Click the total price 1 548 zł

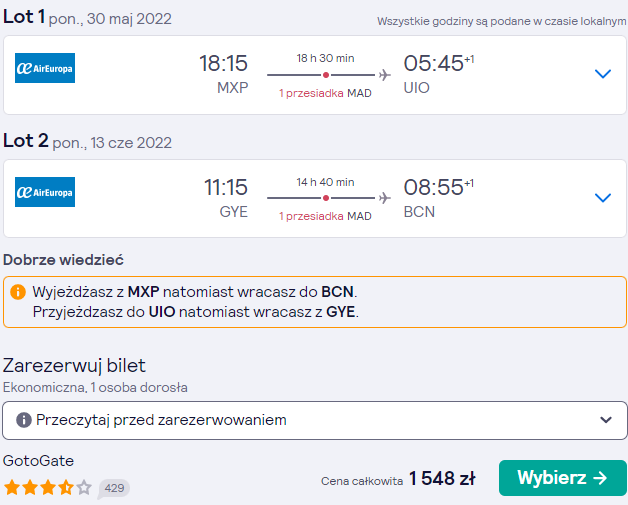(442, 479)
